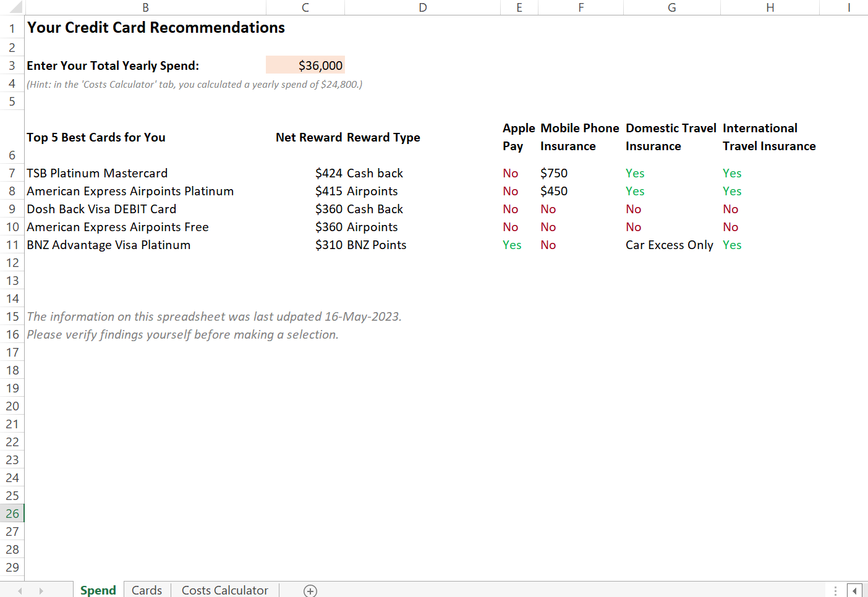Click the Costs Calculator hint text

coord(194,84)
